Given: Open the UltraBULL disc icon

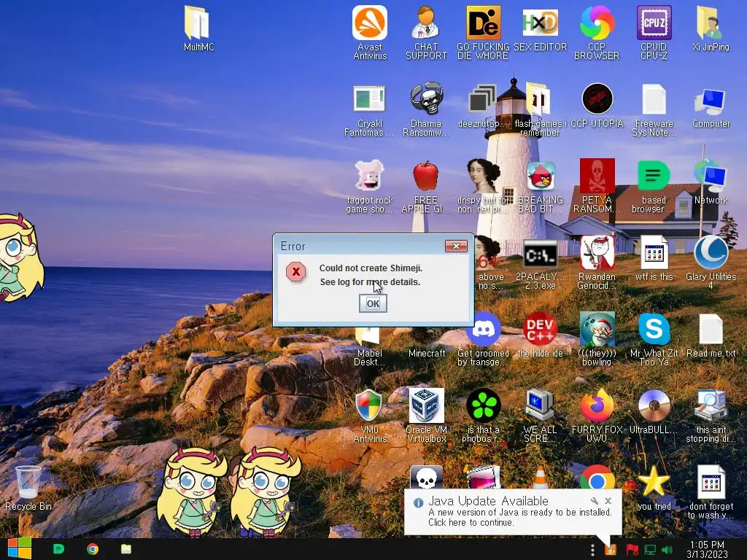Looking at the screenshot, I should pyautogui.click(x=654, y=413).
